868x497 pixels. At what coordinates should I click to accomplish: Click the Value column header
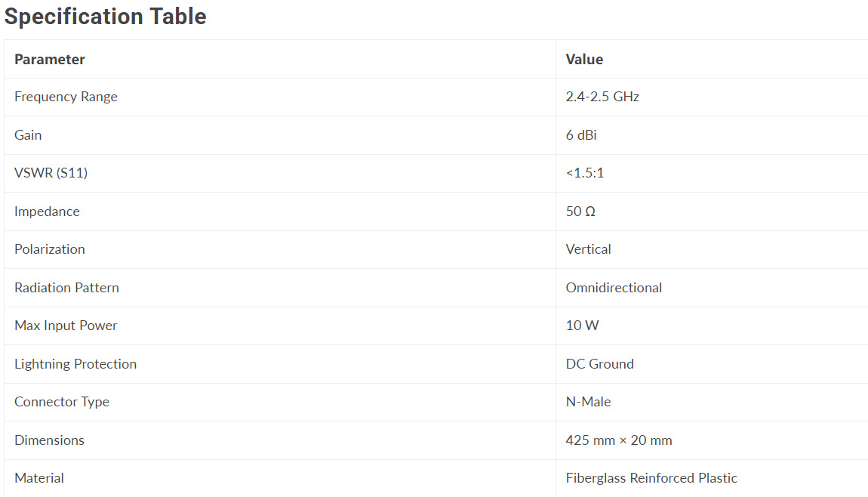pyautogui.click(x=584, y=59)
